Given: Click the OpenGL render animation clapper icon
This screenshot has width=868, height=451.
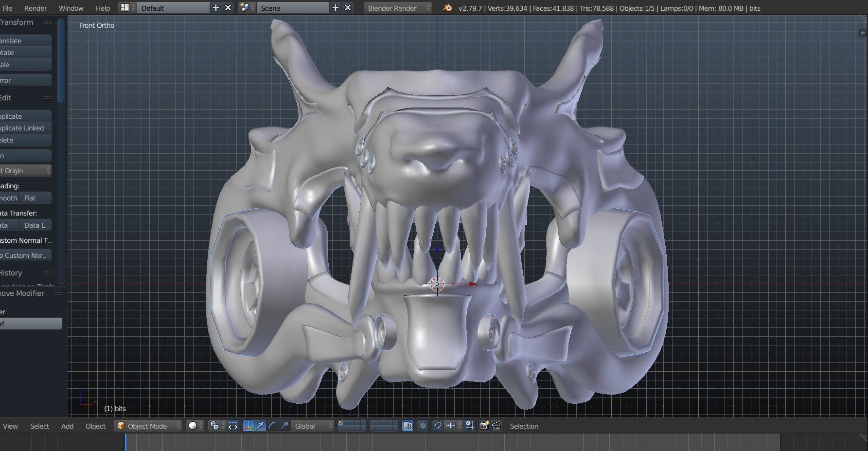Looking at the screenshot, I should (x=496, y=426).
